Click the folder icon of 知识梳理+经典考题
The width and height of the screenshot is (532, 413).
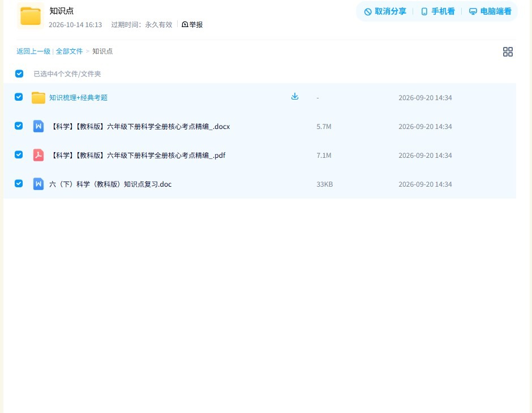38,98
